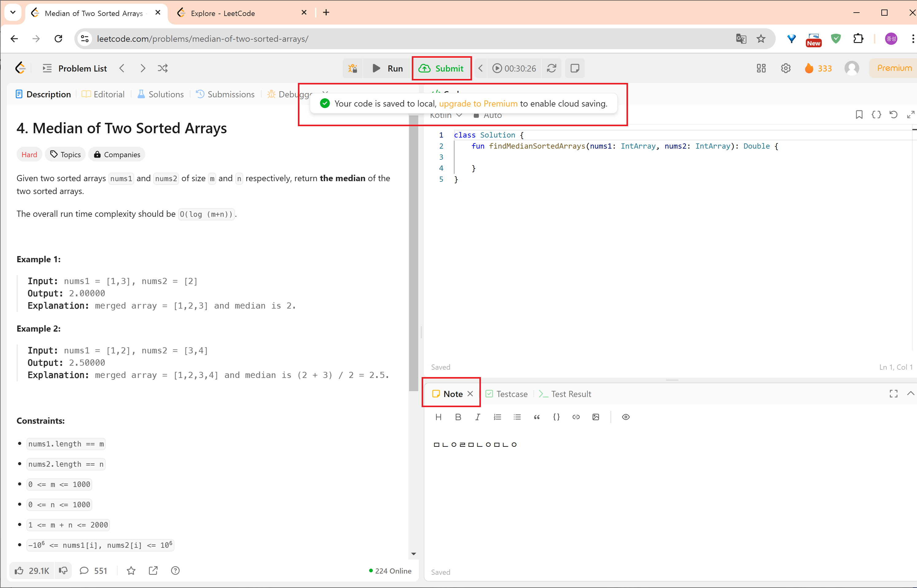The width and height of the screenshot is (917, 588).
Task: Insert image using the note toolbar icon
Action: [x=595, y=417]
